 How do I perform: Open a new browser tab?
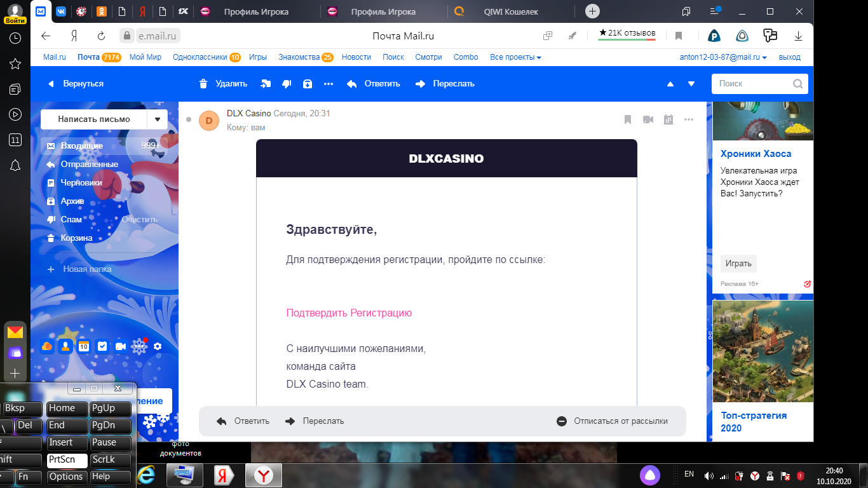click(592, 11)
